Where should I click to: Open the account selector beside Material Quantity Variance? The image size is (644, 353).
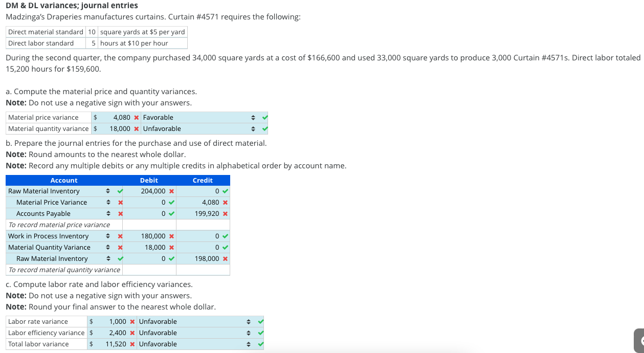pyautogui.click(x=108, y=247)
